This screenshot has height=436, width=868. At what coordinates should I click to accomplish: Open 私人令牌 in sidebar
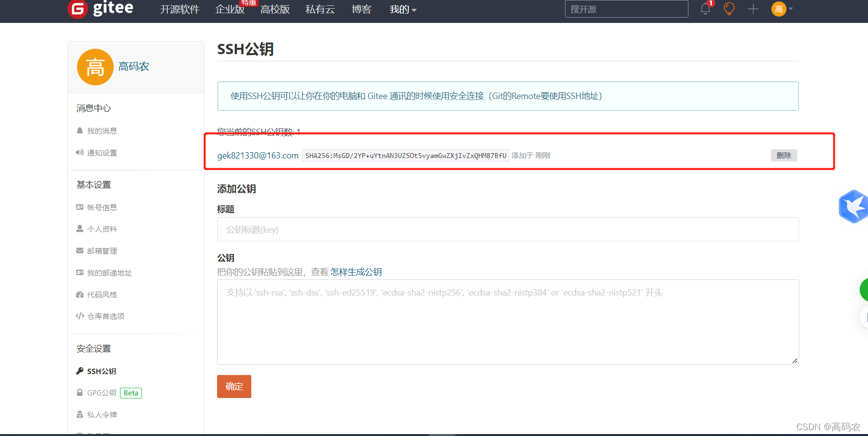pos(102,415)
